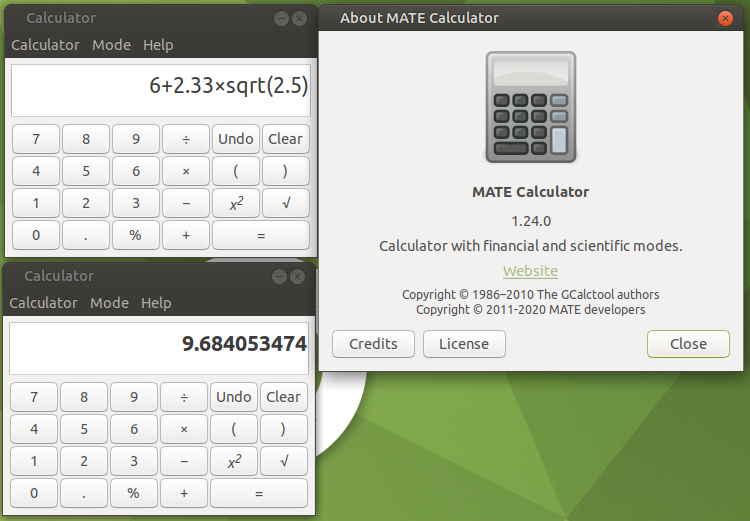Click the 7 key in the bottom calculator
750x521 pixels.
(x=34, y=397)
